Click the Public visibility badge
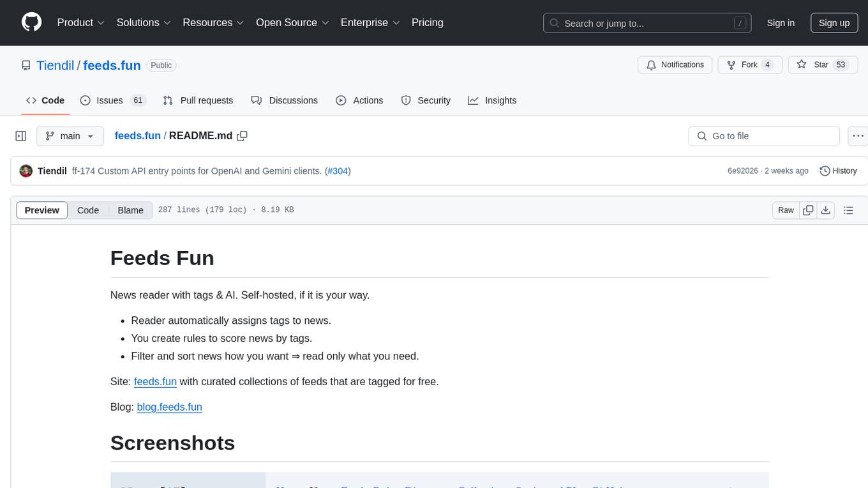The image size is (868, 488). click(161, 65)
